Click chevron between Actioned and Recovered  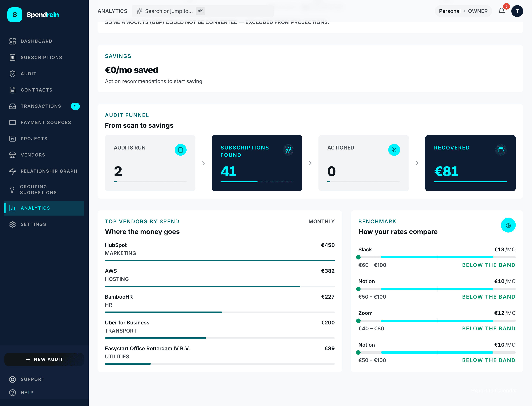tap(417, 163)
